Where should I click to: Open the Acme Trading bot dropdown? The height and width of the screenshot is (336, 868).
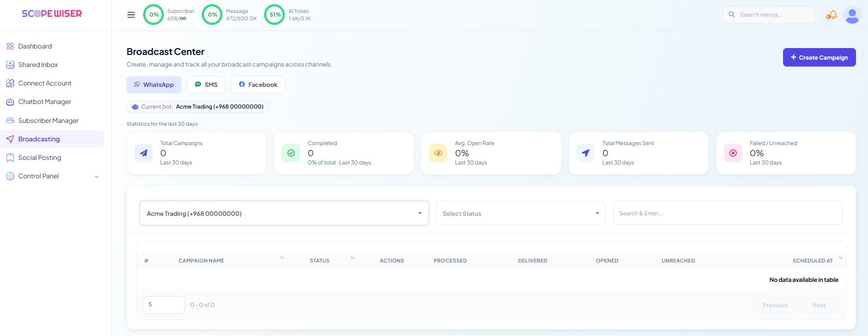284,213
